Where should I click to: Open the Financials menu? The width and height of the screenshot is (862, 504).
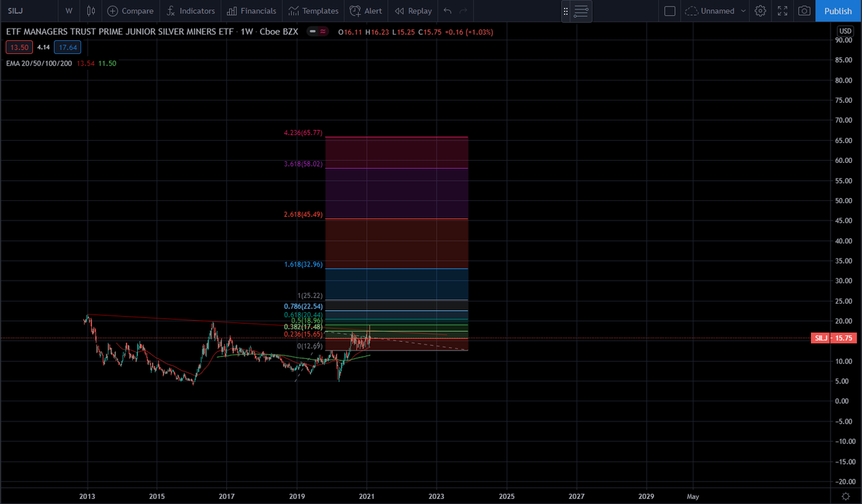(x=251, y=11)
